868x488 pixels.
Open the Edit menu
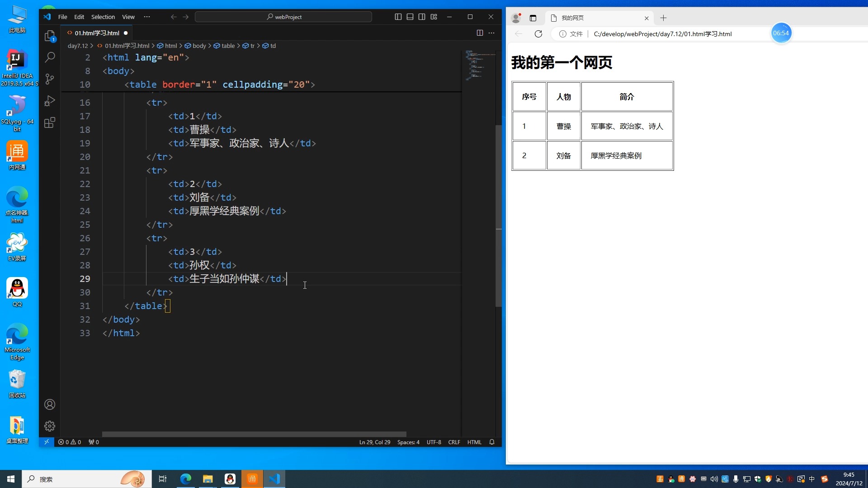79,17
